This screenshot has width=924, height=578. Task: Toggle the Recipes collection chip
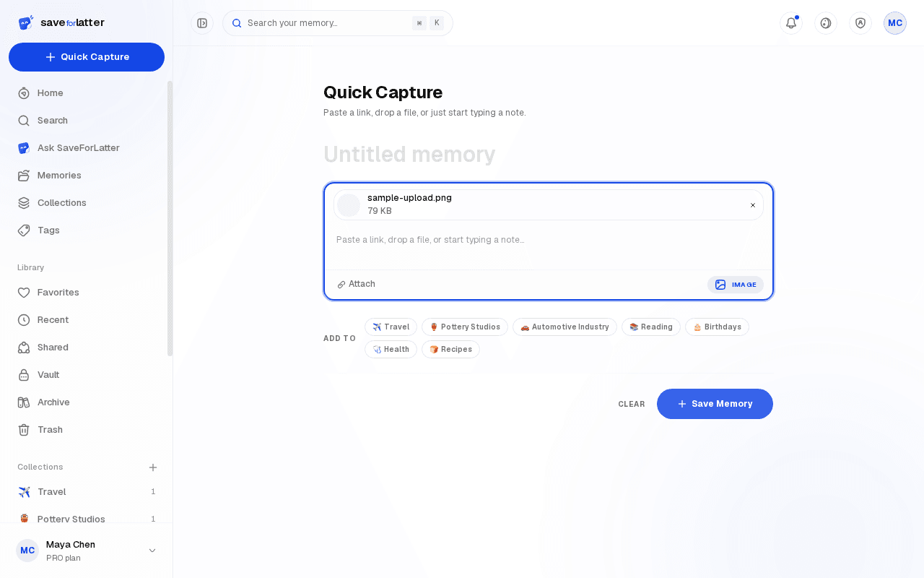[x=450, y=350]
